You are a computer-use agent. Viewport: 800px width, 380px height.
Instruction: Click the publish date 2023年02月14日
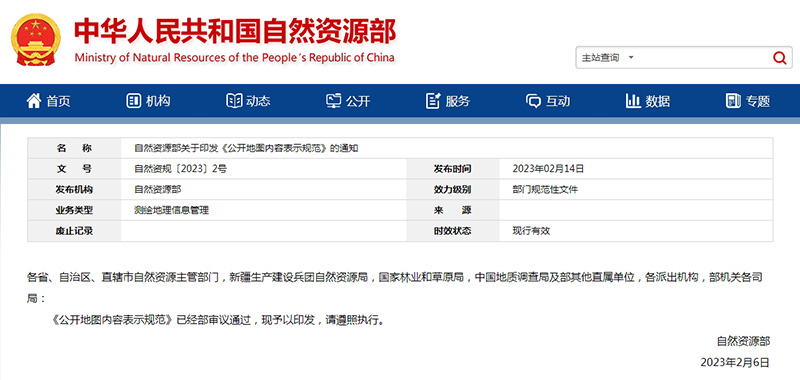click(548, 169)
